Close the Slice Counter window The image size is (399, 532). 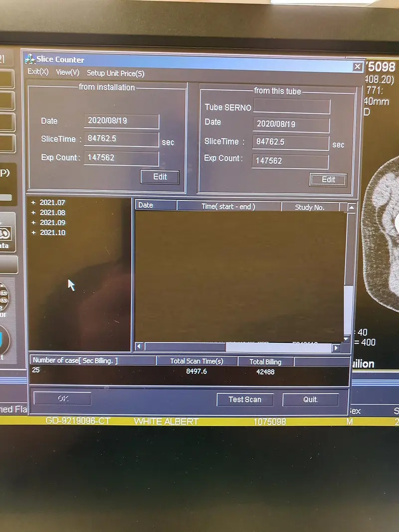click(x=357, y=67)
